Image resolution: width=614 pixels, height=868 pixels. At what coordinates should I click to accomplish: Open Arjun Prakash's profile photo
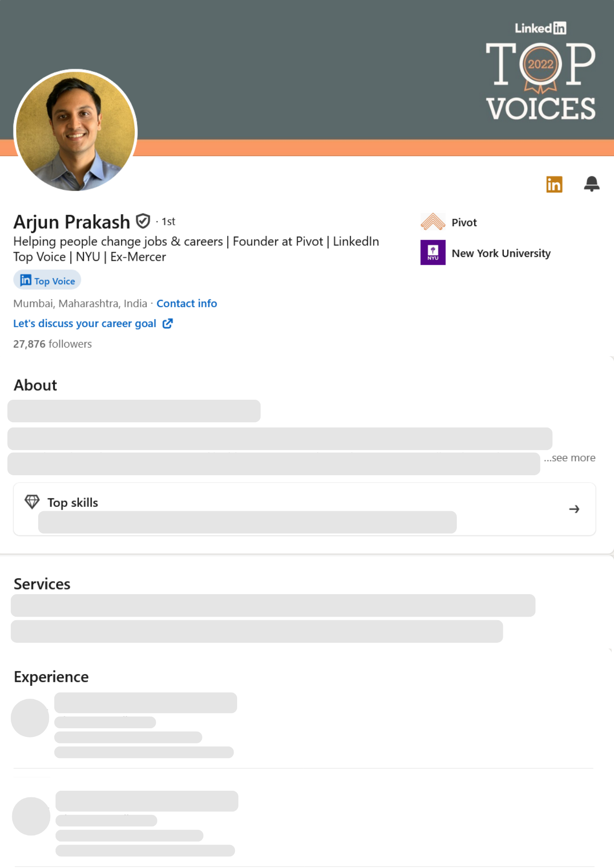click(x=76, y=131)
